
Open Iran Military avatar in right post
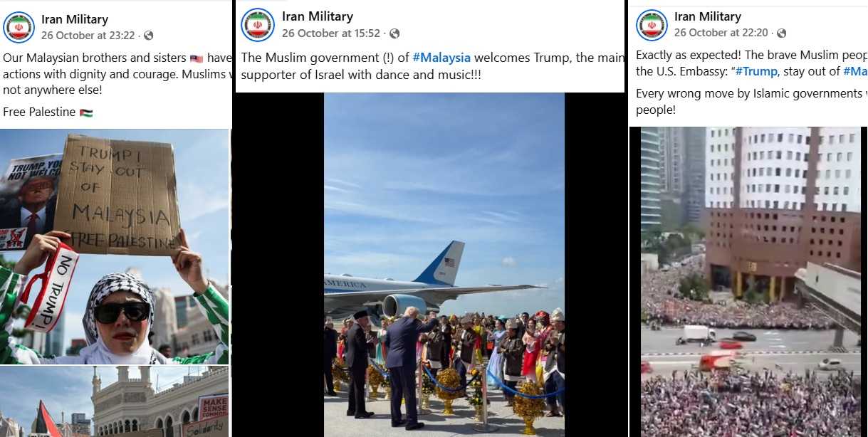(x=652, y=25)
